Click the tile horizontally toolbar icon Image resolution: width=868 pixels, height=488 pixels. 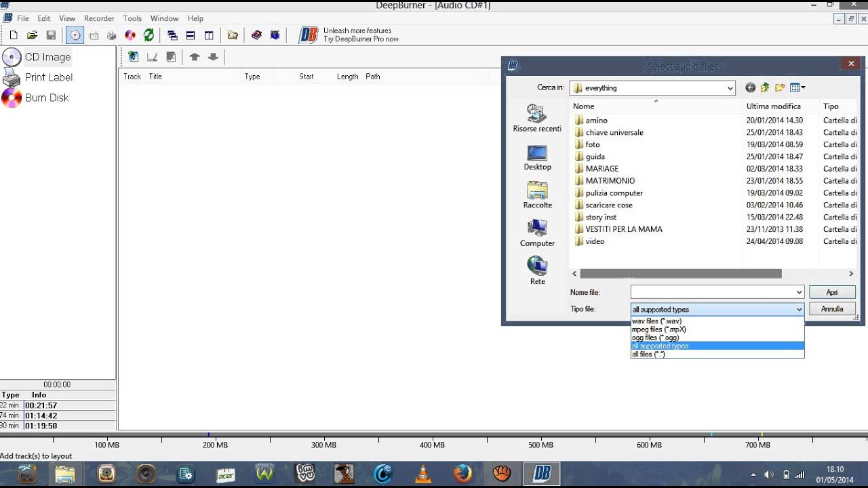pyautogui.click(x=191, y=35)
